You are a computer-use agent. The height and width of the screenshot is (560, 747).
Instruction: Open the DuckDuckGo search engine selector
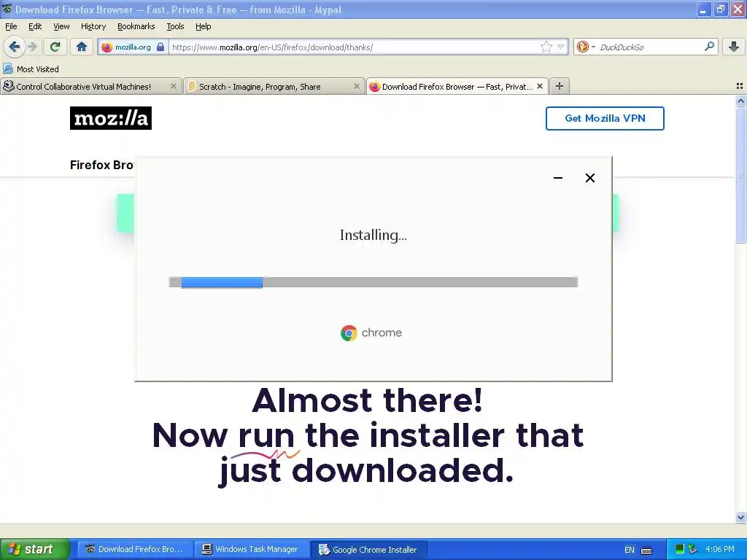pos(586,47)
